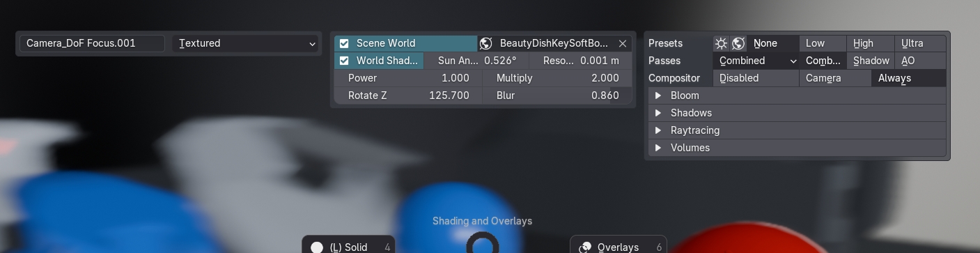Select the Comb... pass button

point(823,61)
